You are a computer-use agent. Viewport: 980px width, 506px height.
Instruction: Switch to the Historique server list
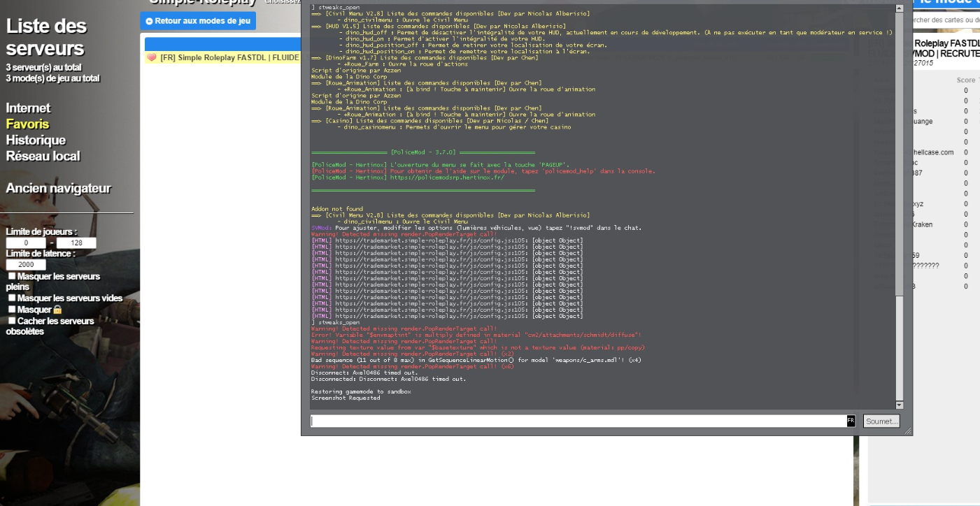[x=36, y=140]
